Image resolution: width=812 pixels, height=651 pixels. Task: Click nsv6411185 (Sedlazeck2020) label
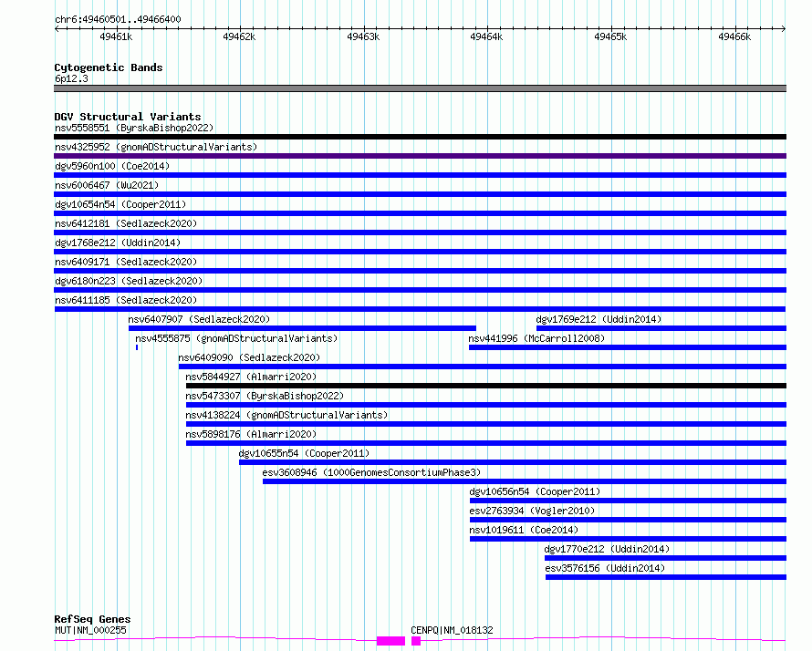126,300
